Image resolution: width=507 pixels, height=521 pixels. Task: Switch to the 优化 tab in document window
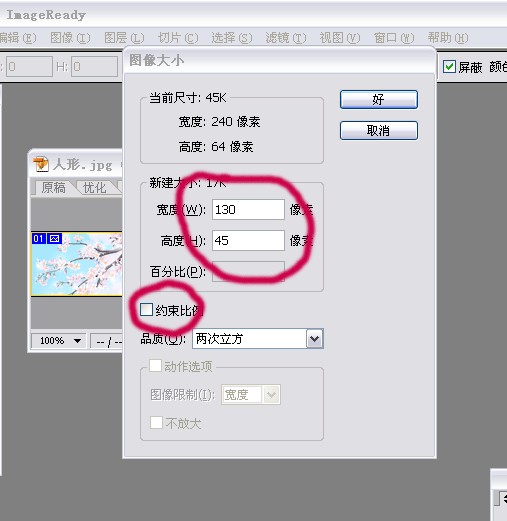(95, 188)
